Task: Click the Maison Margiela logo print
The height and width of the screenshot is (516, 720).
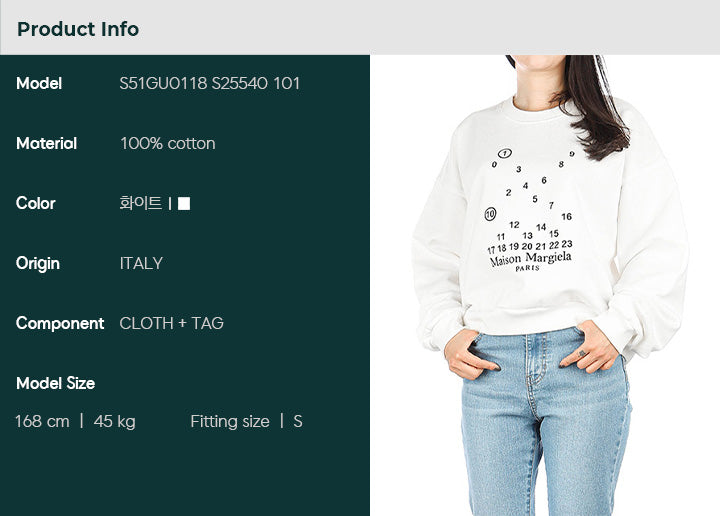Action: tap(530, 260)
